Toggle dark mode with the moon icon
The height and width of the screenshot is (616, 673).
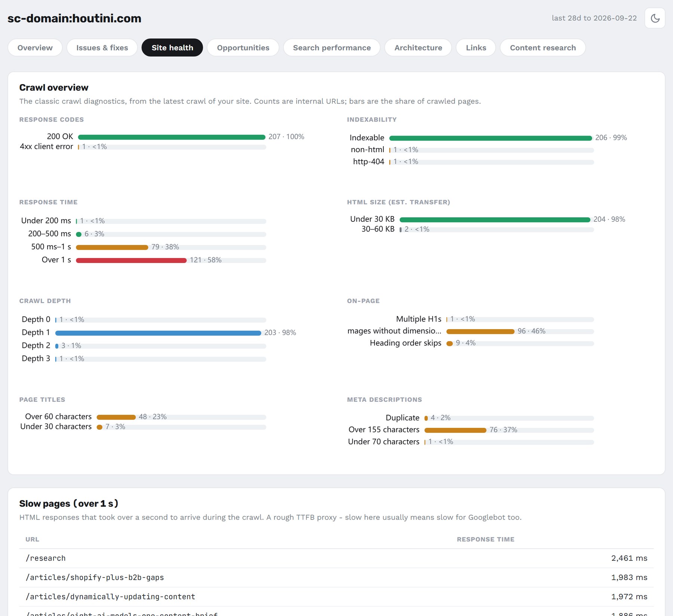pos(655,18)
